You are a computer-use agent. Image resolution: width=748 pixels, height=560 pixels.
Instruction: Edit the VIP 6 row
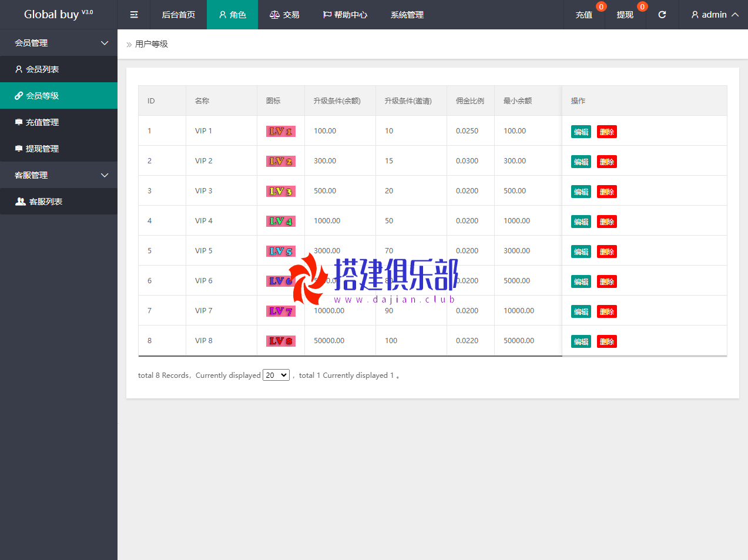tap(581, 281)
